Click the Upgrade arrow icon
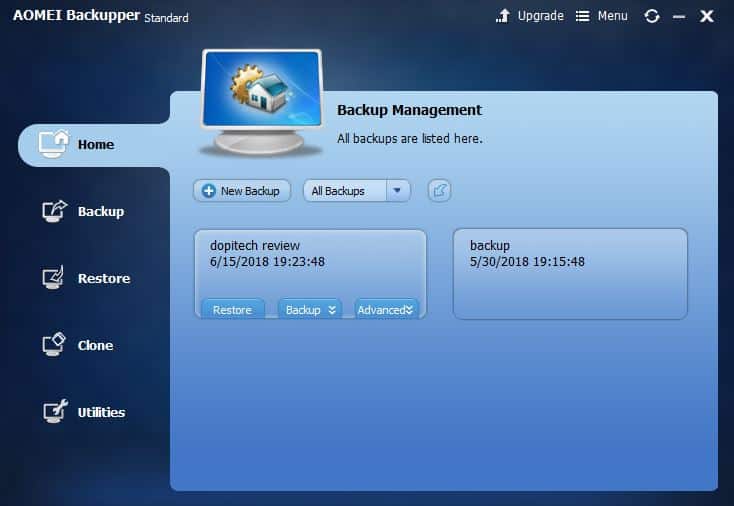734x506 pixels. pyautogui.click(x=503, y=16)
